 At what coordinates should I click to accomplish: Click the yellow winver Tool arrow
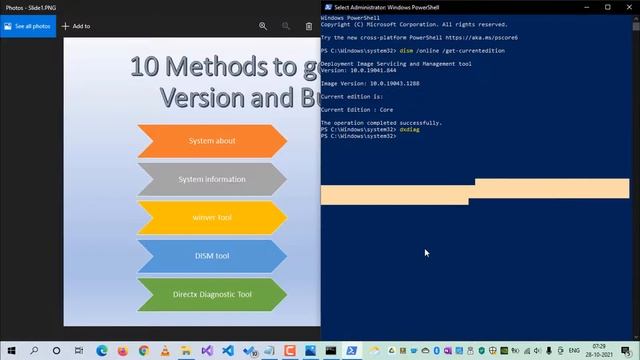coord(212,218)
